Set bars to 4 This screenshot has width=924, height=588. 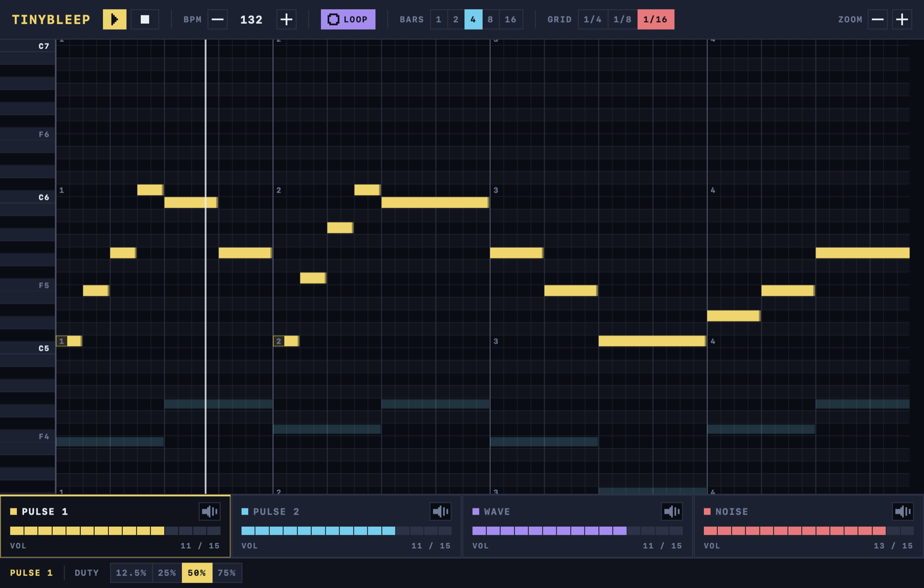pos(473,19)
